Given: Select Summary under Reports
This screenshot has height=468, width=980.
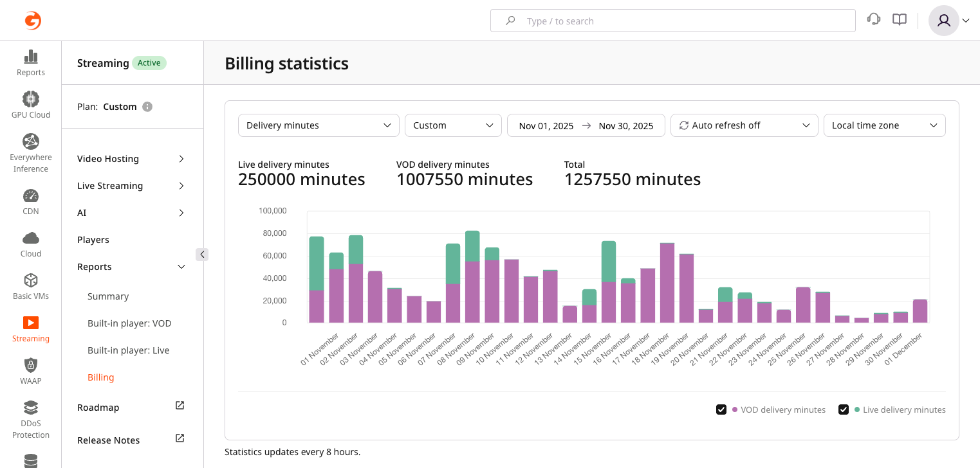Looking at the screenshot, I should pyautogui.click(x=108, y=296).
